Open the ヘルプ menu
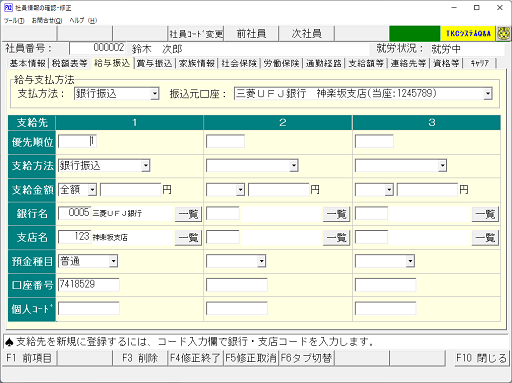Screen dimensions: 512x383 tap(83, 20)
